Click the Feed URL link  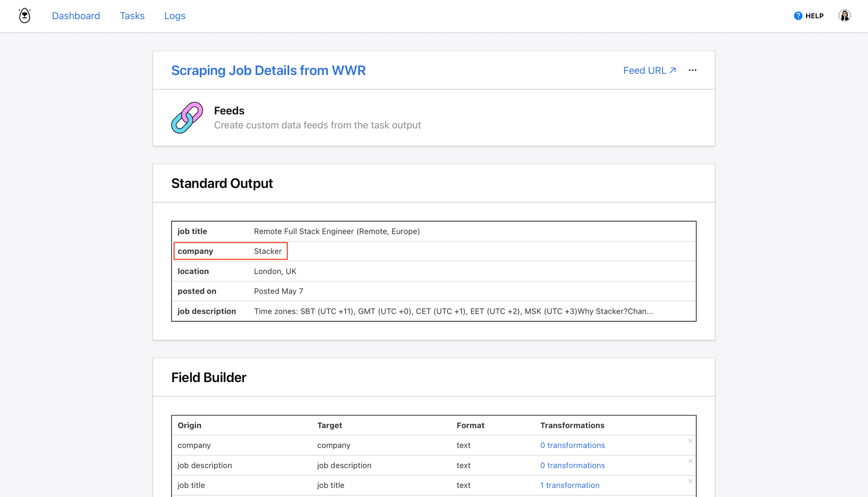(645, 70)
